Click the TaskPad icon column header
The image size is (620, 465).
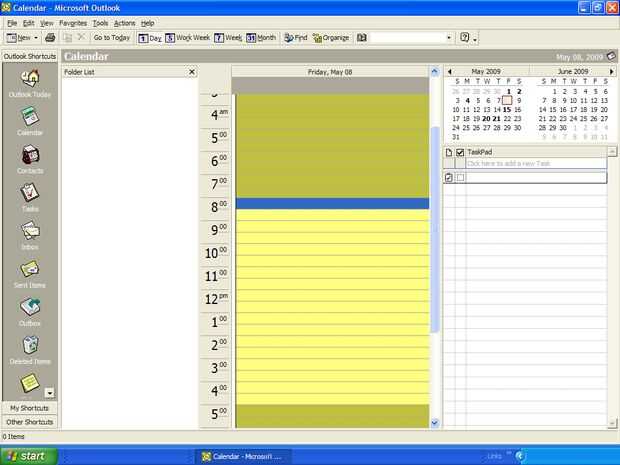449,152
